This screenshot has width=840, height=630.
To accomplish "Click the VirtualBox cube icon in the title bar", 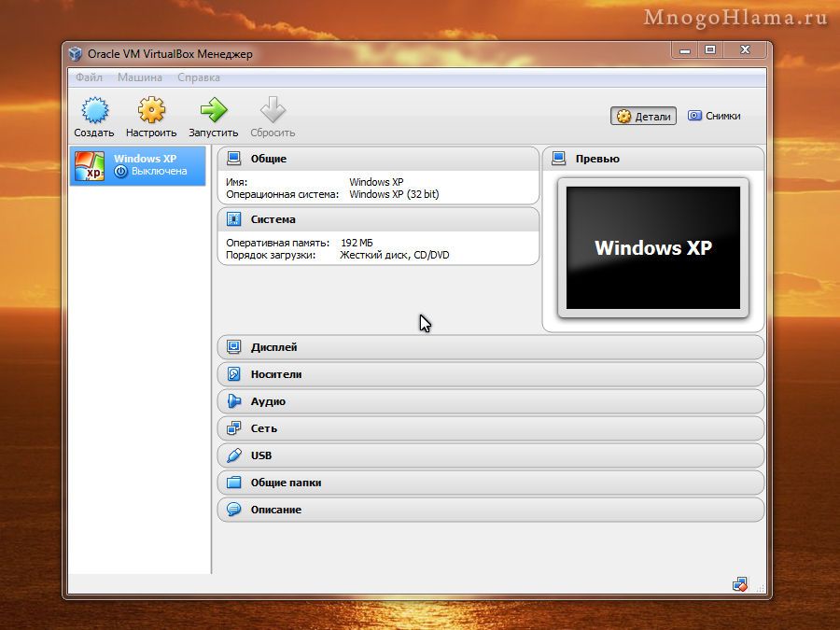I will click(75, 53).
